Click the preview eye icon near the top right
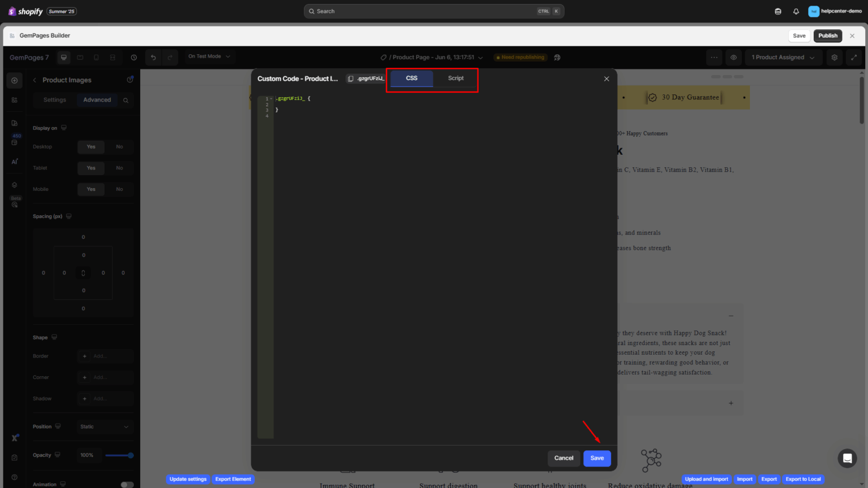Image resolution: width=868 pixels, height=488 pixels. [x=734, y=57]
